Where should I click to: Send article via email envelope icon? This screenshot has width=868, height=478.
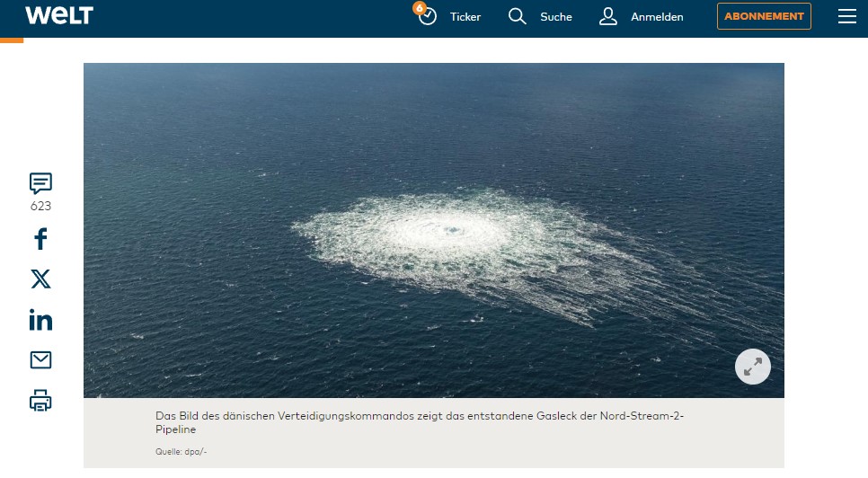click(40, 360)
